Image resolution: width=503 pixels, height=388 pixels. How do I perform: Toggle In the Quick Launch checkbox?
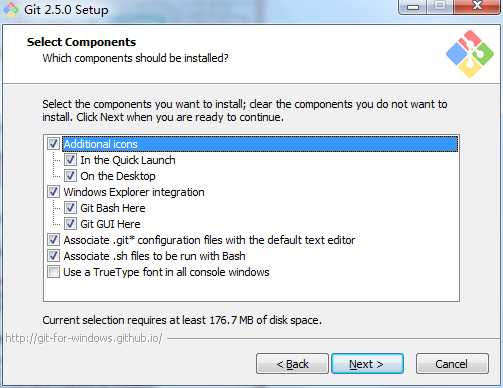coord(70,160)
